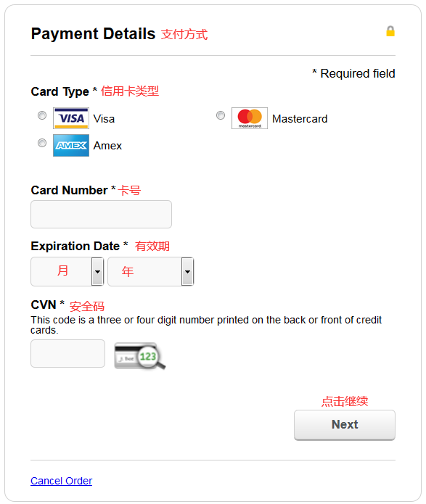Screen dimensions: 426x504
Task: Click the Visa text label
Action: (x=104, y=119)
